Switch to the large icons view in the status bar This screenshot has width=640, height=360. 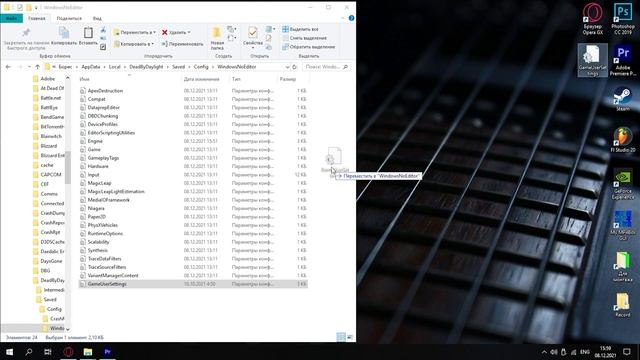[x=350, y=337]
